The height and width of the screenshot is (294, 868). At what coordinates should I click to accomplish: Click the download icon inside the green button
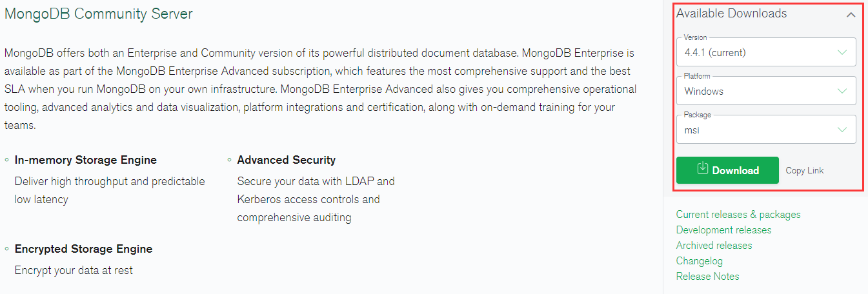(703, 170)
